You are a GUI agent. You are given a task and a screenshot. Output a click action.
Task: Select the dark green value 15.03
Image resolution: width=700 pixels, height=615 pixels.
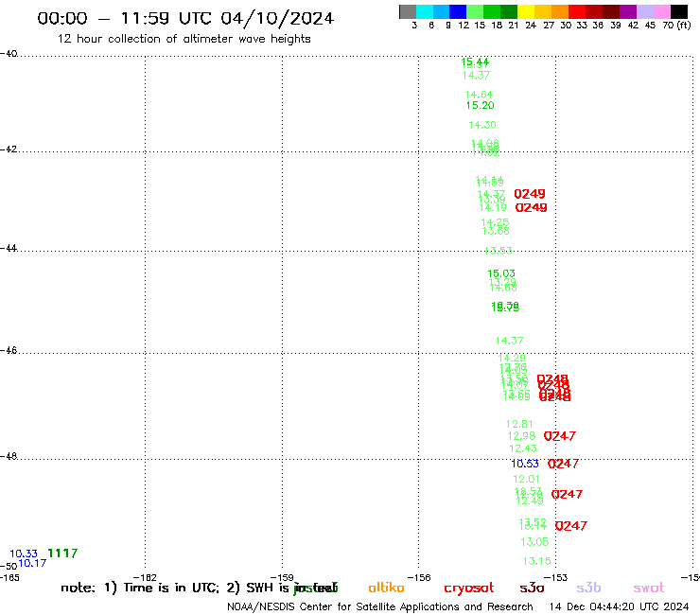point(501,273)
